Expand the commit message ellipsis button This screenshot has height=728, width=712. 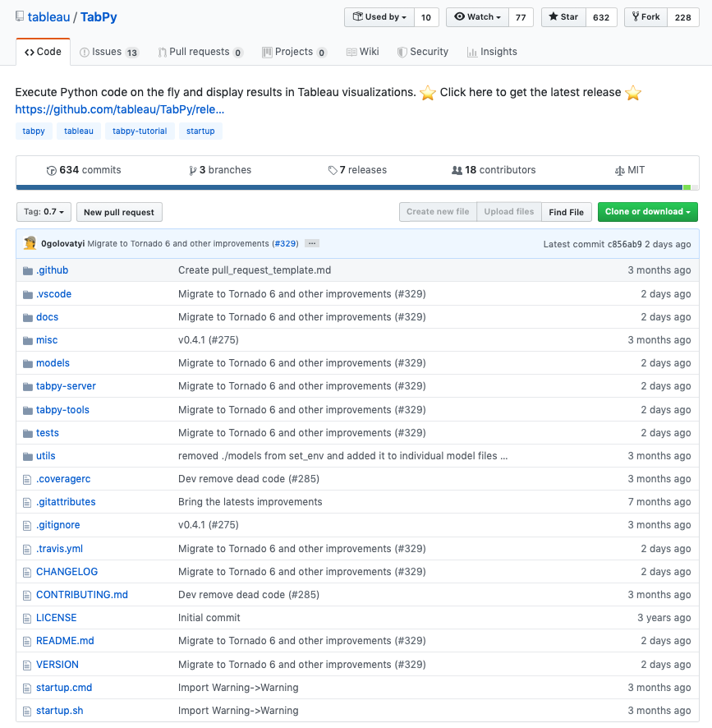[312, 243]
